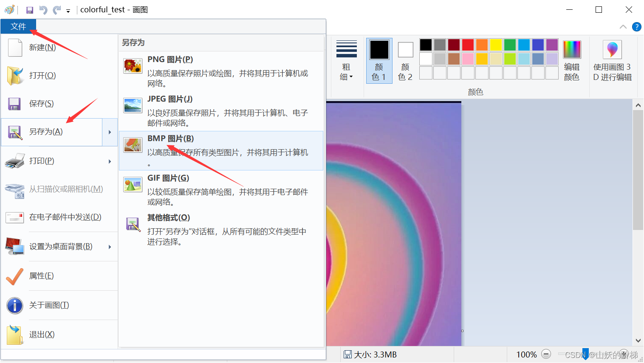Choose 保存(S) from the file menu
The height and width of the screenshot is (363, 644).
(59, 104)
